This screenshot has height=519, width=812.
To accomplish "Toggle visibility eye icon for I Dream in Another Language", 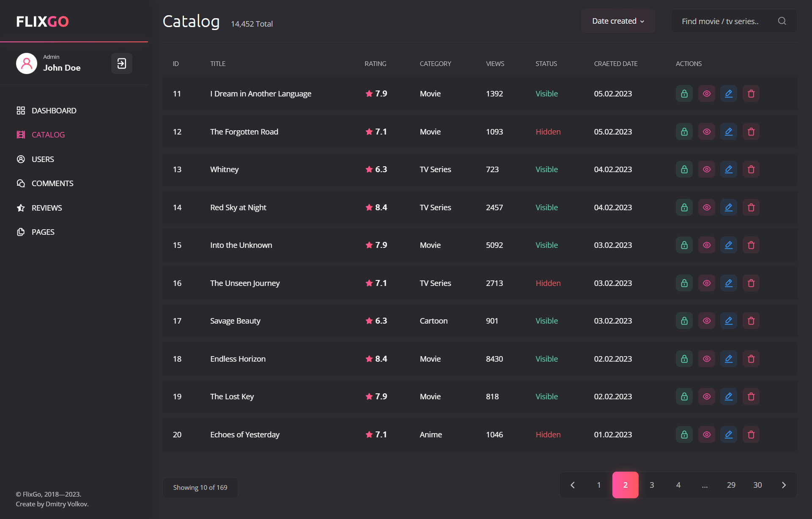I will 707,93.
